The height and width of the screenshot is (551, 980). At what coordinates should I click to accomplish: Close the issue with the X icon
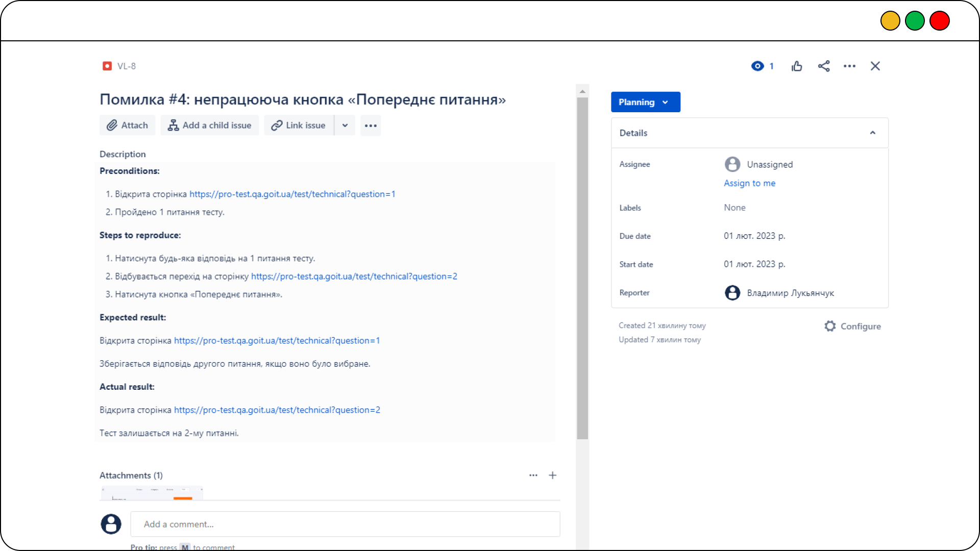(x=875, y=66)
